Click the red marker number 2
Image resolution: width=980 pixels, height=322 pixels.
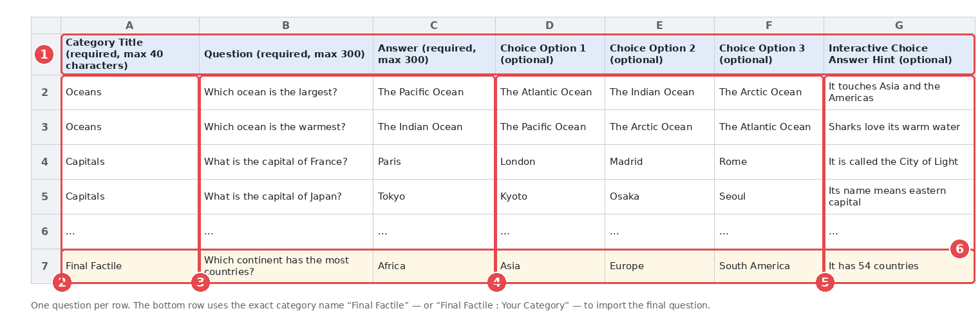pyautogui.click(x=62, y=282)
